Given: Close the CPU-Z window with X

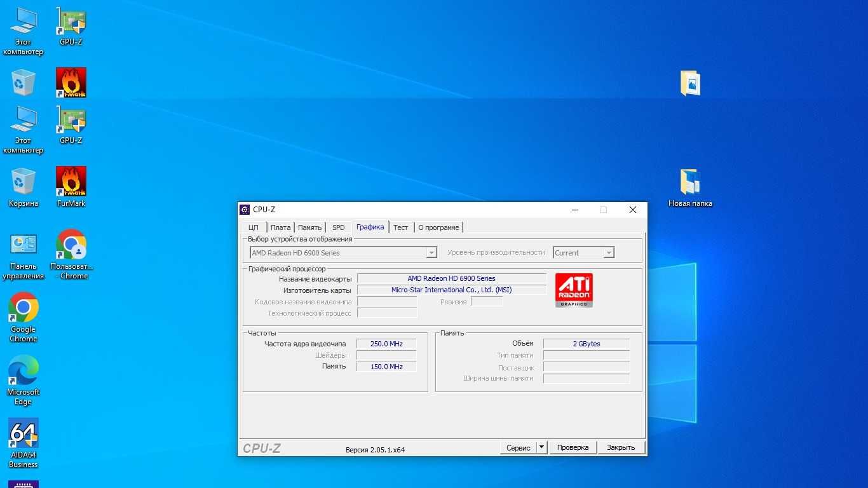Looking at the screenshot, I should tap(632, 210).
